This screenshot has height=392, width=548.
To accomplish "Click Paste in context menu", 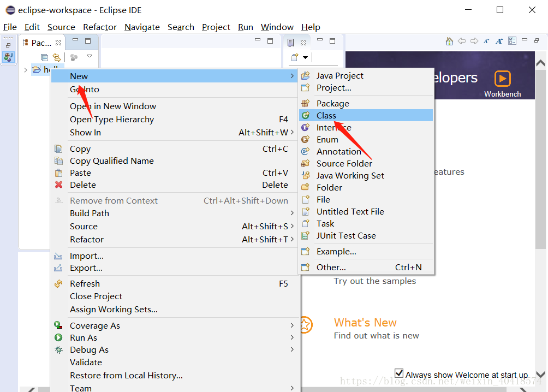I will click(x=175, y=173).
